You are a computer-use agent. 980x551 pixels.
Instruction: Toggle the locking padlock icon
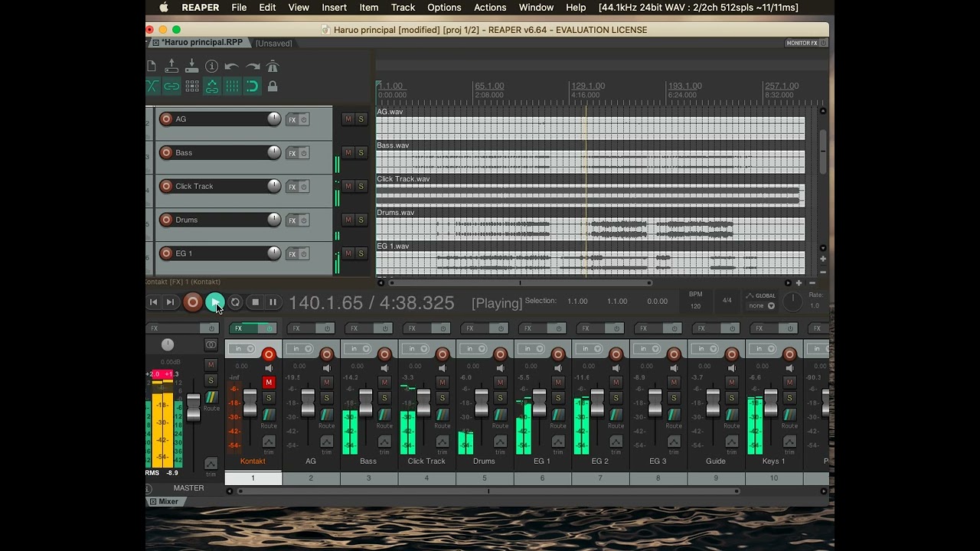(x=272, y=86)
